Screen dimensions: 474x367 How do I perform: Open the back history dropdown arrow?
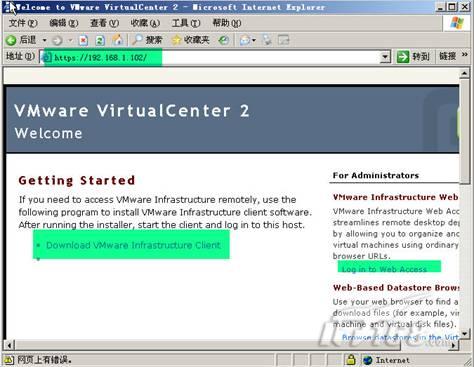pyautogui.click(x=44, y=40)
